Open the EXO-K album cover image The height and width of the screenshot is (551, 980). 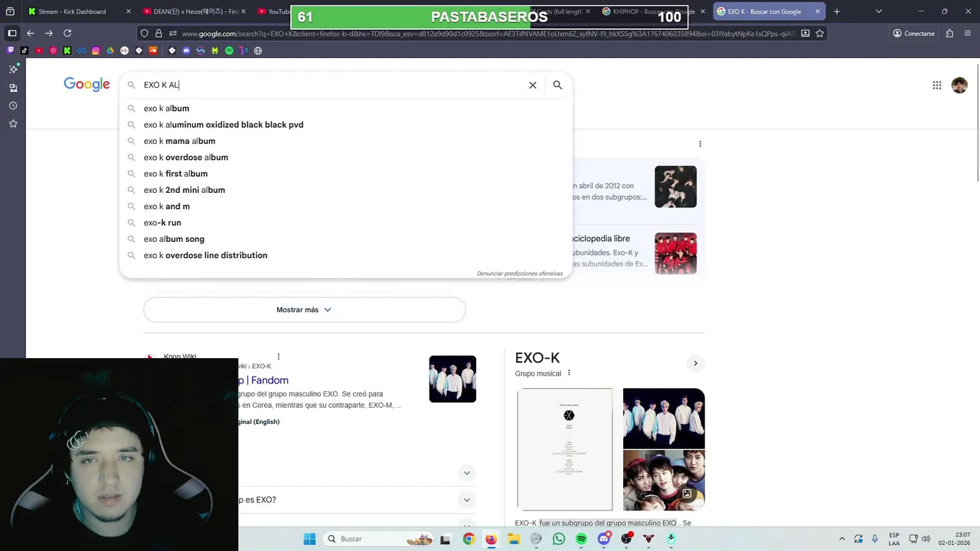point(565,449)
